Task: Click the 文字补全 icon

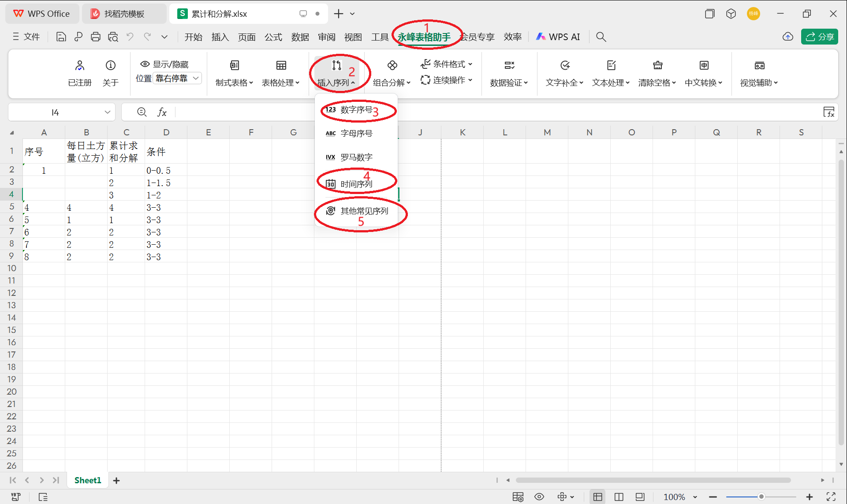Action: click(563, 73)
